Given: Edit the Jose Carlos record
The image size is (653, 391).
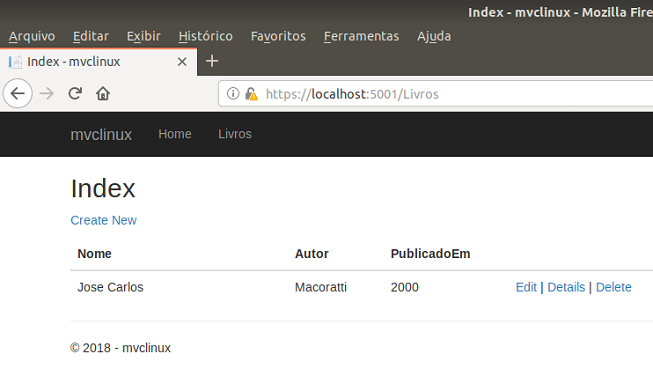Looking at the screenshot, I should tap(526, 287).
